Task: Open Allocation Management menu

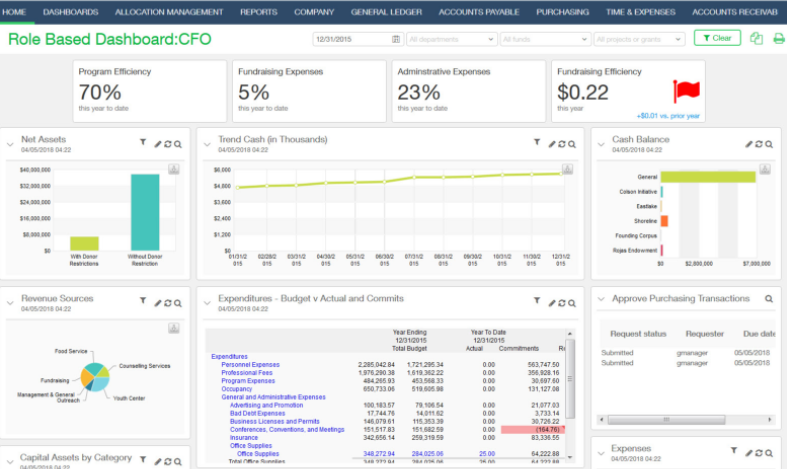Action: point(169,12)
